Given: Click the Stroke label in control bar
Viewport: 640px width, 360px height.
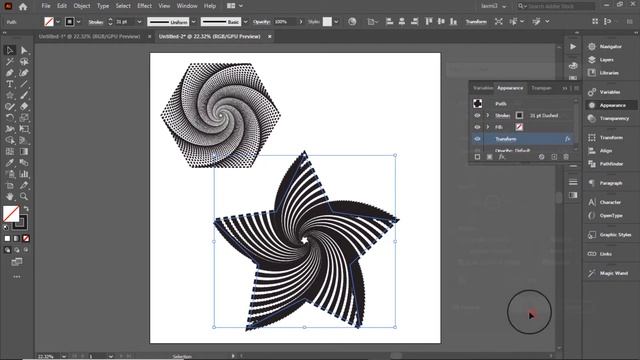Looking at the screenshot, I should (96, 22).
